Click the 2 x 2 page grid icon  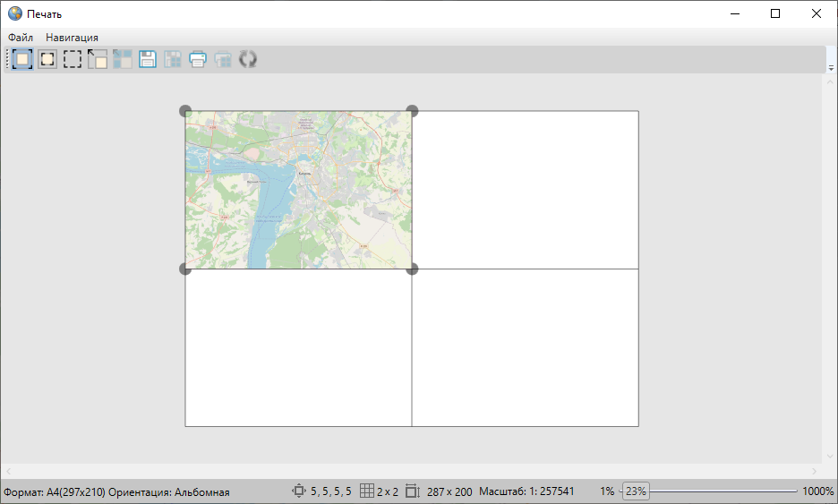click(366, 491)
